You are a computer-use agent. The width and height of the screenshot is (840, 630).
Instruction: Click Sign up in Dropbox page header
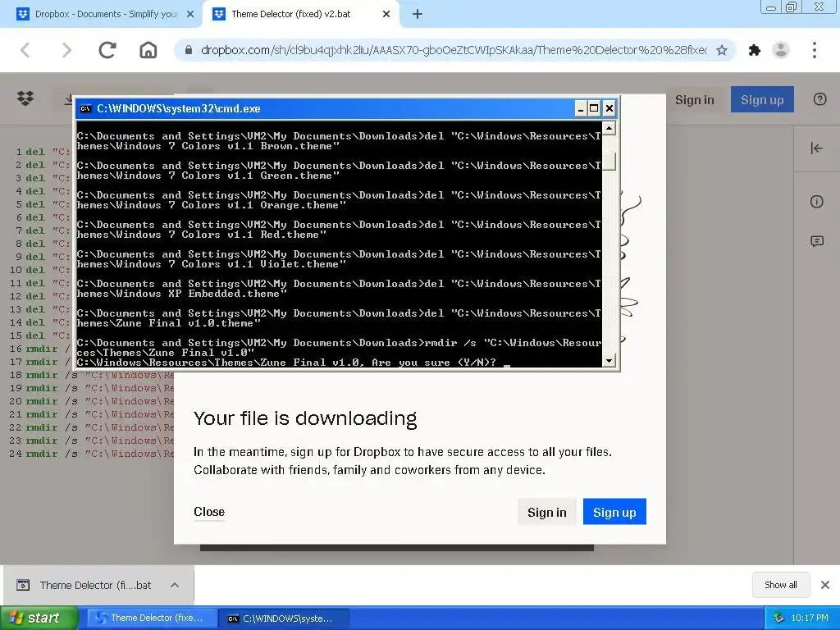[x=762, y=99]
